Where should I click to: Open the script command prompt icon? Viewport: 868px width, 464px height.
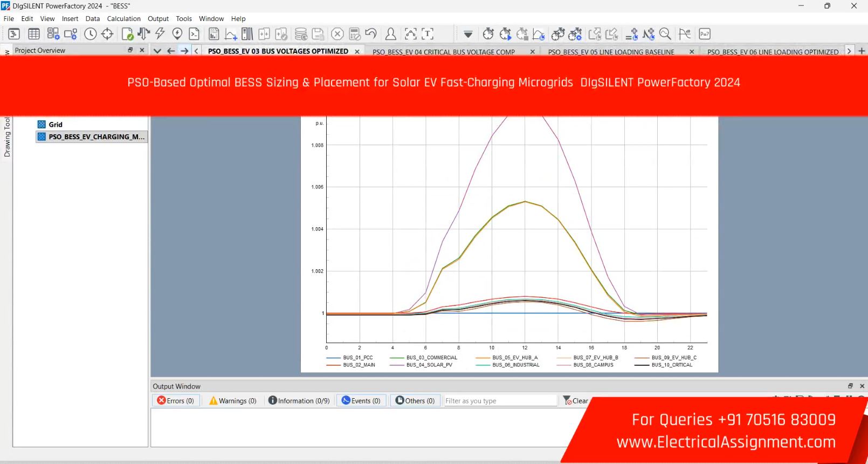coord(194,34)
